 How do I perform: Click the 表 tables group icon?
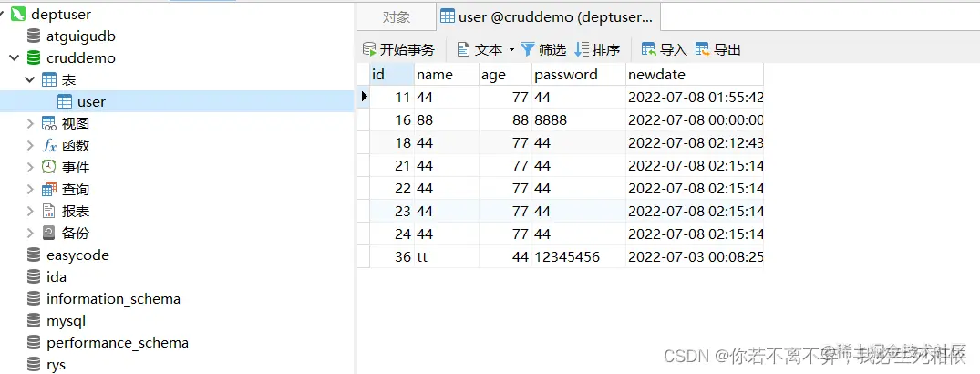pyautogui.click(x=49, y=80)
